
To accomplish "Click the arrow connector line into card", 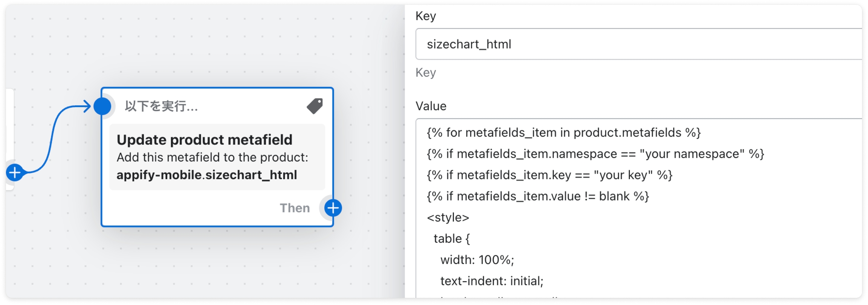I will 53,136.
